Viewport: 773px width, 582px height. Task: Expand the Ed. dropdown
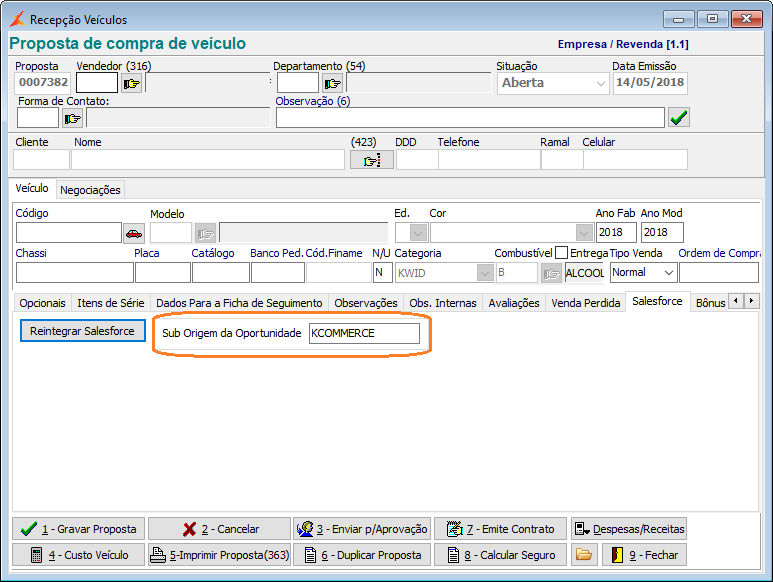coord(418,233)
